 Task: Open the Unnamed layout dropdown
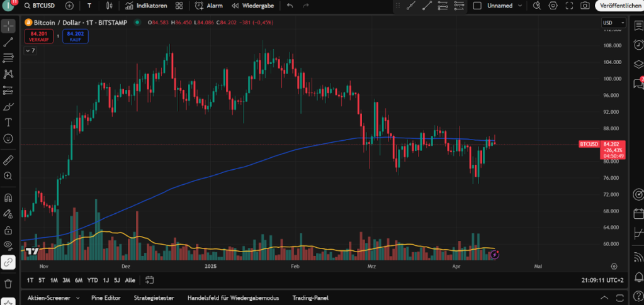pos(504,6)
